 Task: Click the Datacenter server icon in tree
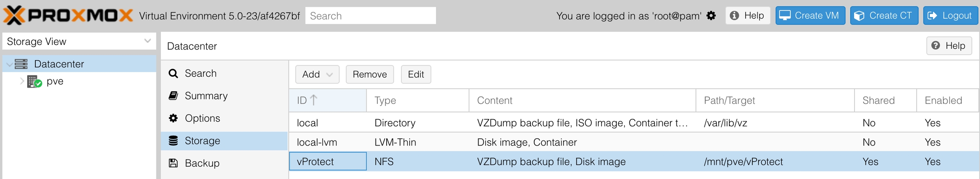(21, 64)
